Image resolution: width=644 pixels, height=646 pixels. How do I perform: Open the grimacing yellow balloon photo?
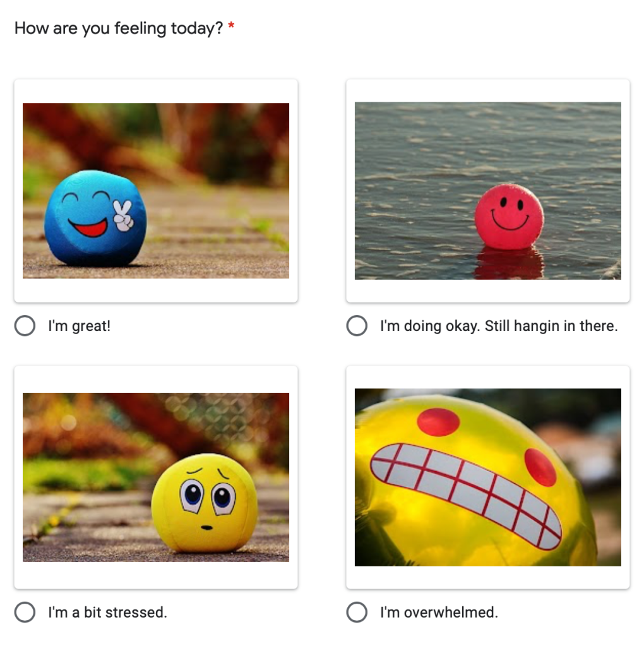(488, 477)
